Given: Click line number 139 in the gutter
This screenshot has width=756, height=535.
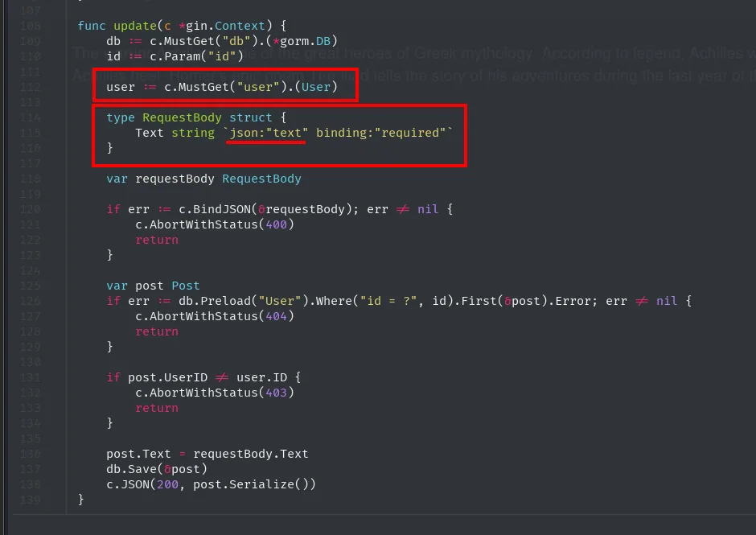Looking at the screenshot, I should pos(30,500).
